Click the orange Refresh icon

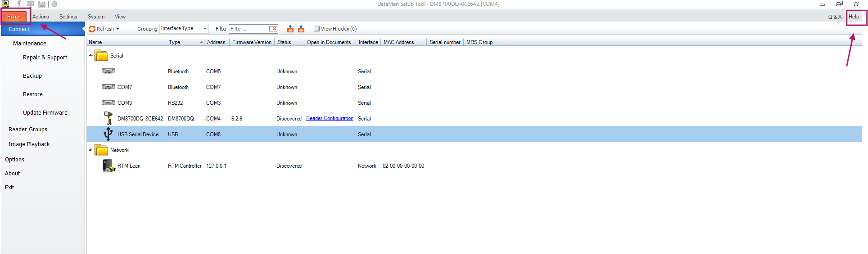tap(92, 29)
